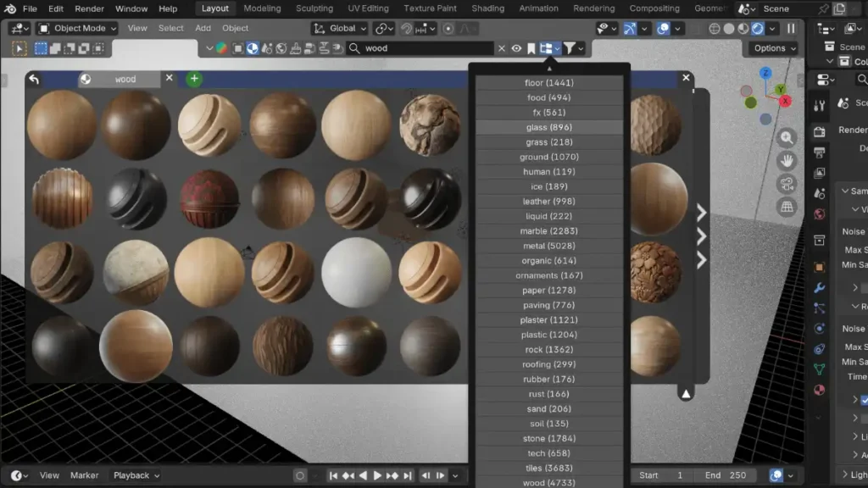Open the editor type dropdown
868x488 pixels.
(20, 28)
